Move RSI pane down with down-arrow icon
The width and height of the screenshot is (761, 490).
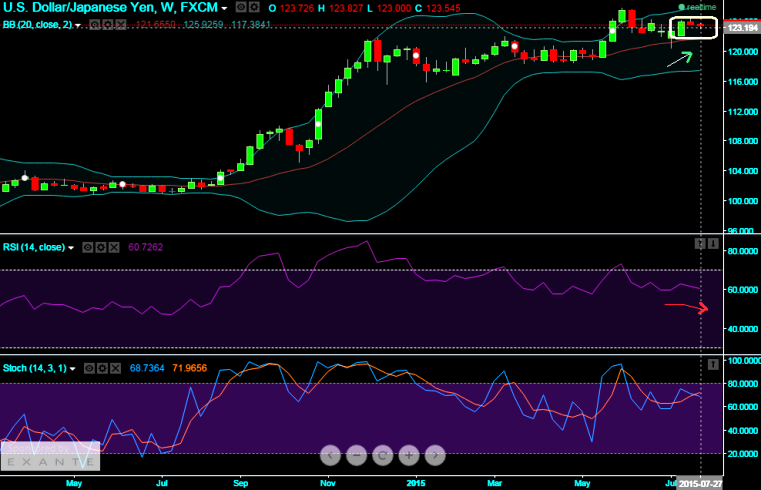pyautogui.click(x=713, y=244)
